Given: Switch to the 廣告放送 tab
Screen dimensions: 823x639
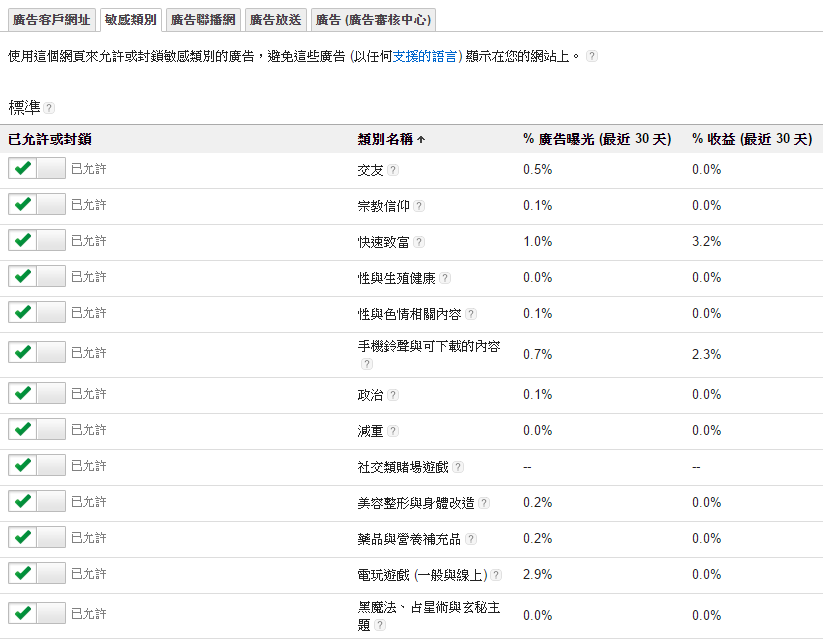Looking at the screenshot, I should click(x=274, y=18).
